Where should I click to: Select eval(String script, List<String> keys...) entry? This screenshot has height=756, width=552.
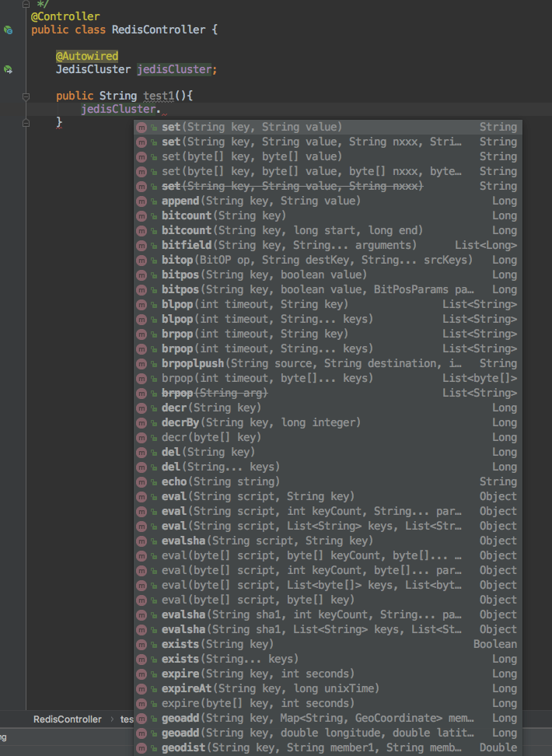point(328,527)
